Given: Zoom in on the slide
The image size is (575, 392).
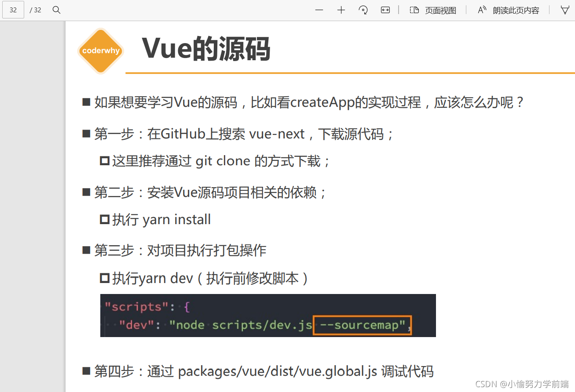Looking at the screenshot, I should [341, 10].
